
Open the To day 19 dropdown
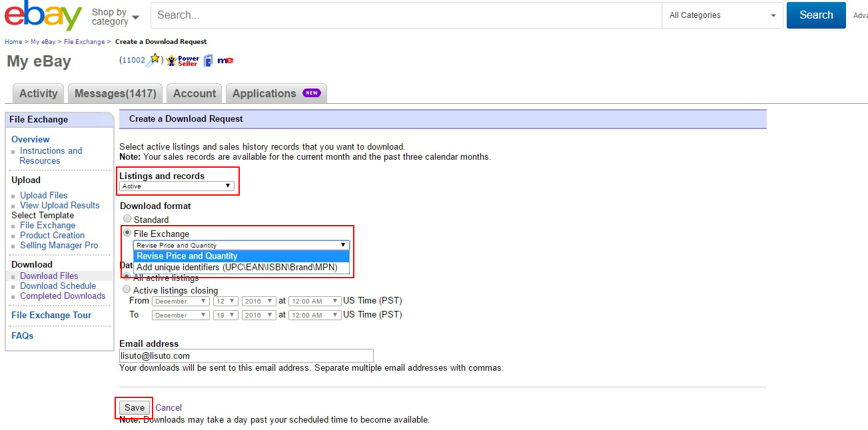pyautogui.click(x=225, y=315)
